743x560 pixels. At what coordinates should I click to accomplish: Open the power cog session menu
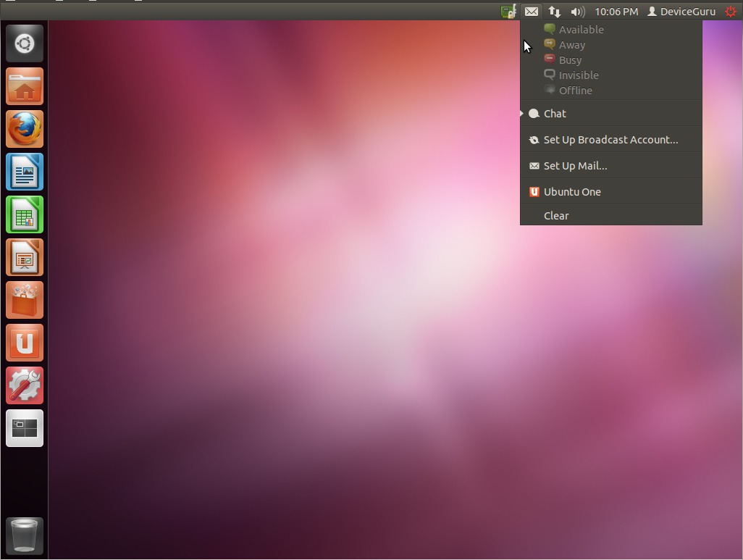tap(731, 12)
